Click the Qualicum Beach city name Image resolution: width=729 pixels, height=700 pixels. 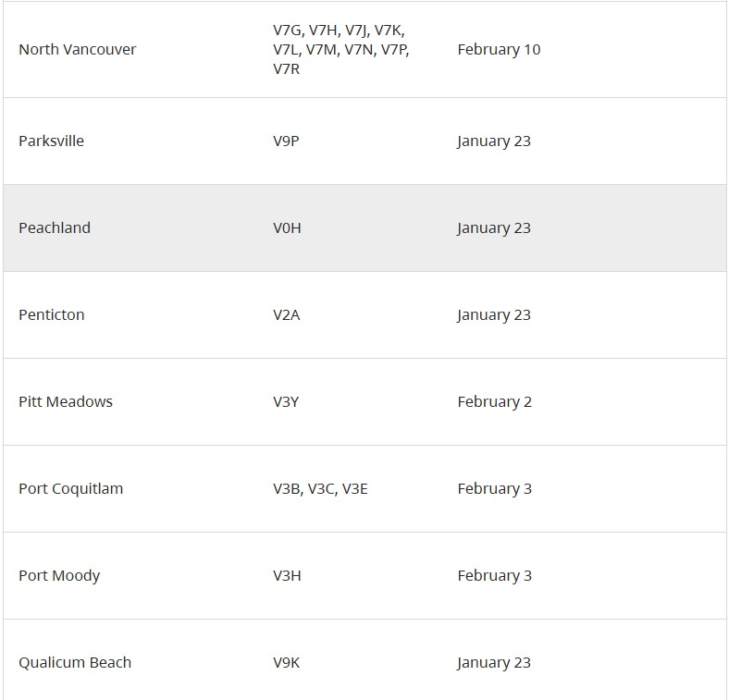pos(75,663)
